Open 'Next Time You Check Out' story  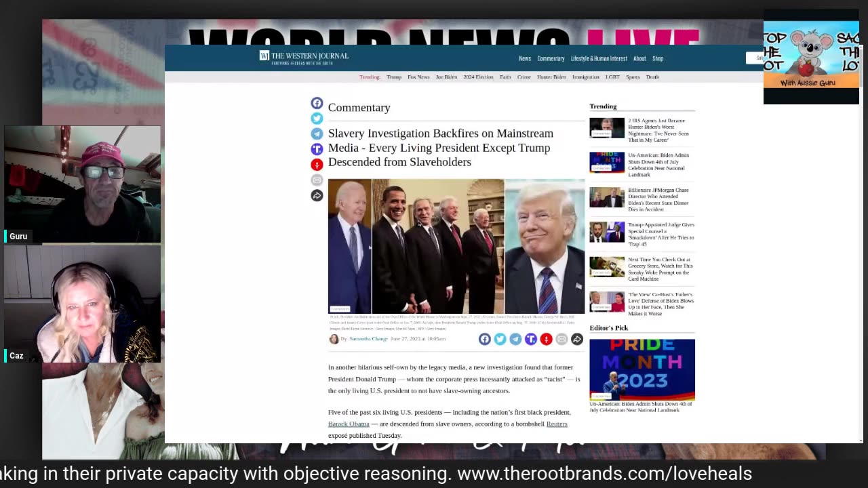[x=660, y=269]
